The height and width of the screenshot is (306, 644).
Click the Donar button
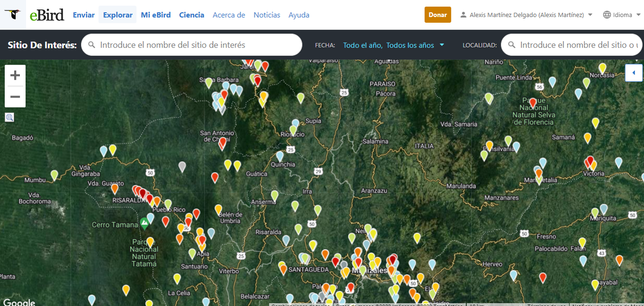coord(438,15)
